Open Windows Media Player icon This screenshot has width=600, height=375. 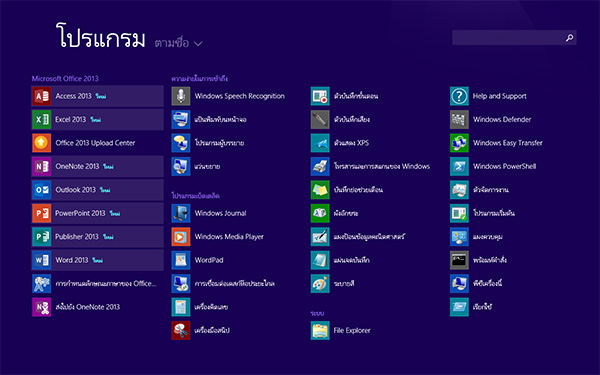click(x=181, y=237)
